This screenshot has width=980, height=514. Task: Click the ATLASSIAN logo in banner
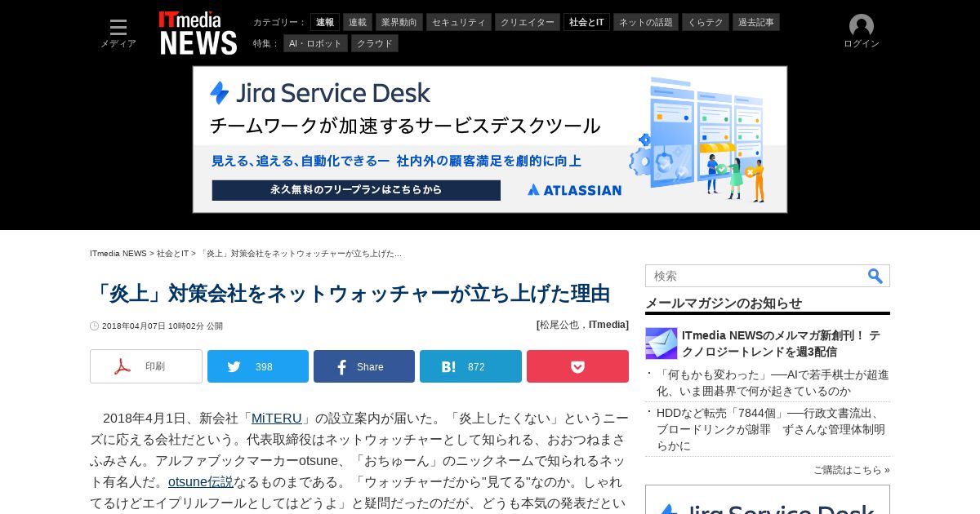click(x=575, y=190)
